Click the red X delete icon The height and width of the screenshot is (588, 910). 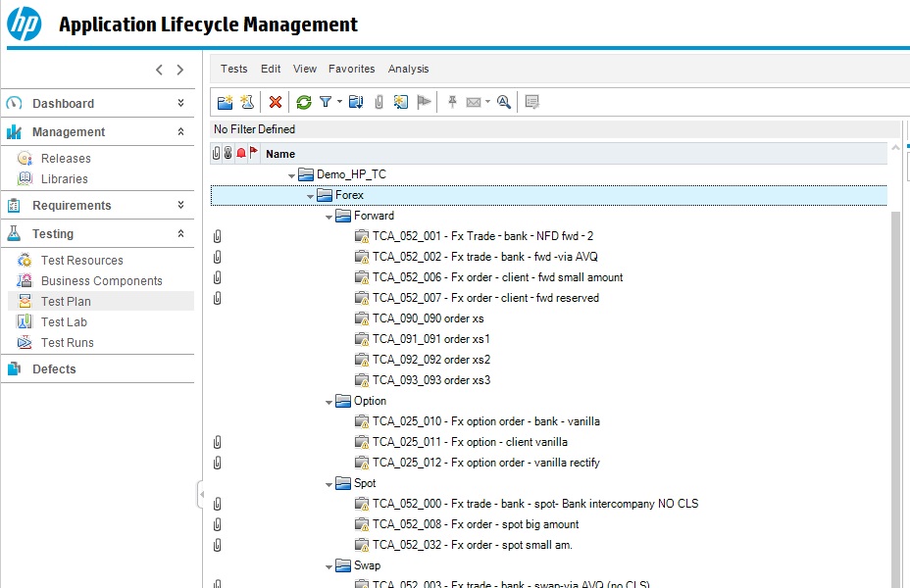click(276, 102)
